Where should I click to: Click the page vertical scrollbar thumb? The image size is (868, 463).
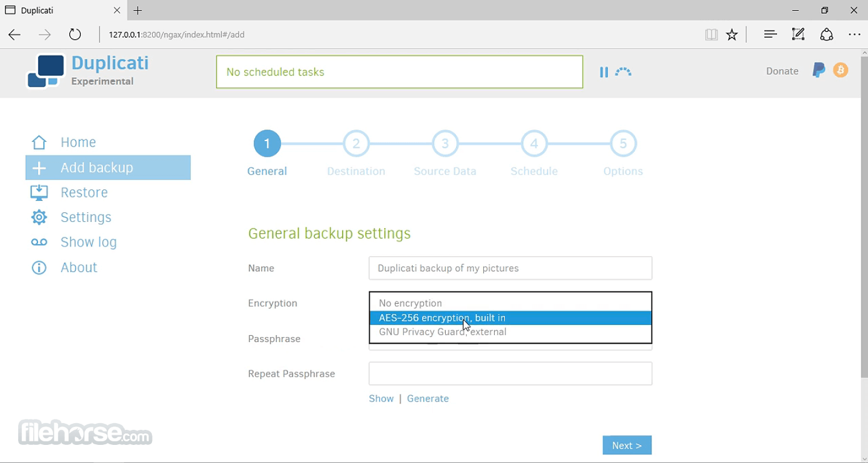[864, 216]
